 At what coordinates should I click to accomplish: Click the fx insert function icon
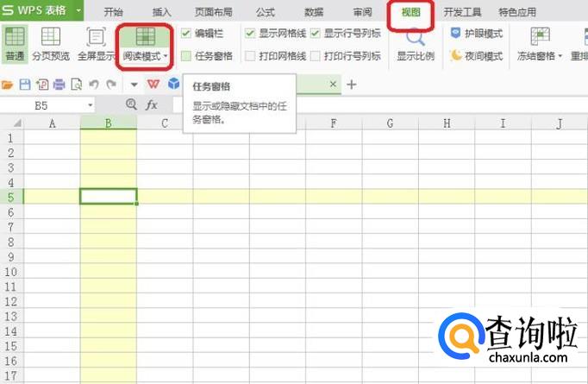[x=152, y=104]
